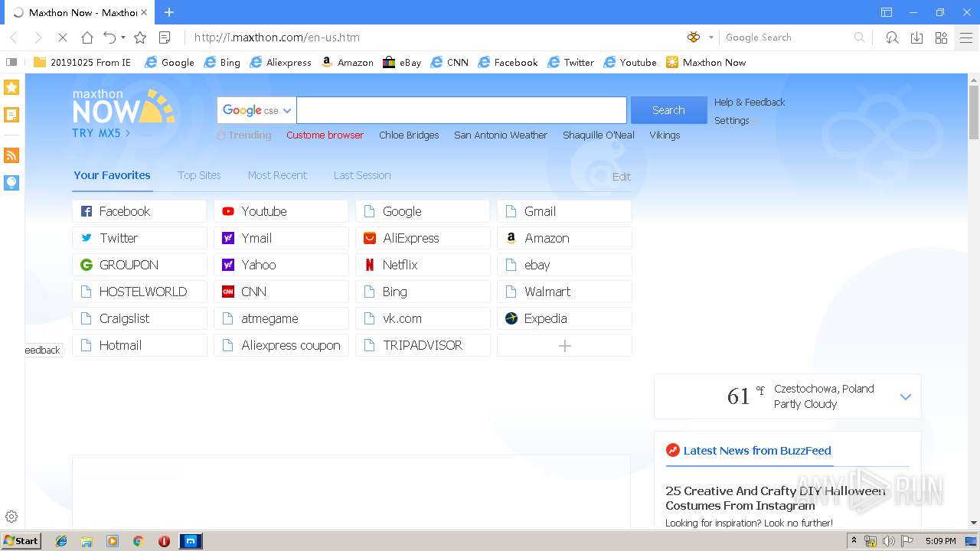Open the Amazon bookmark in bookmarks bar

(347, 63)
